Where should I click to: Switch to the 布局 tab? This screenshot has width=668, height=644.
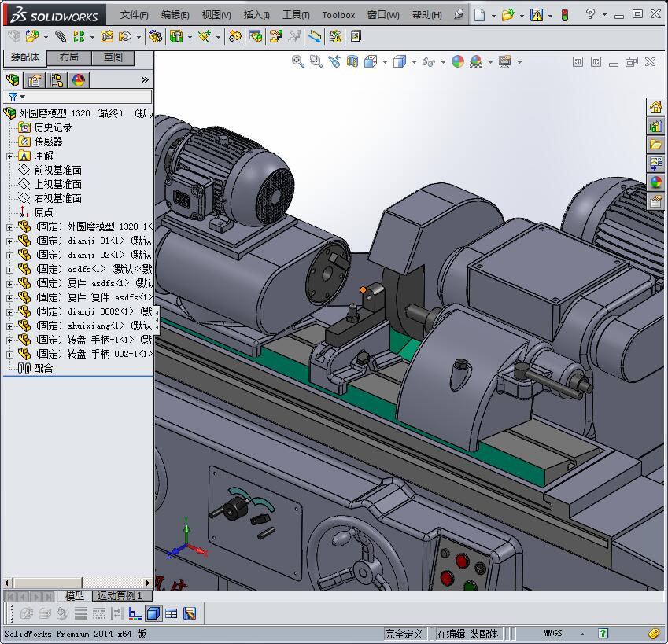(68, 57)
